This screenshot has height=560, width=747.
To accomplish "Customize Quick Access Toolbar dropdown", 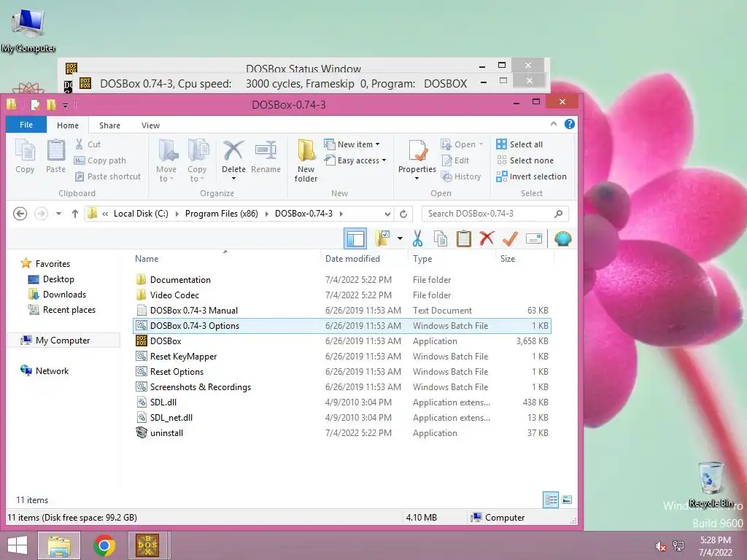I will pos(65,105).
